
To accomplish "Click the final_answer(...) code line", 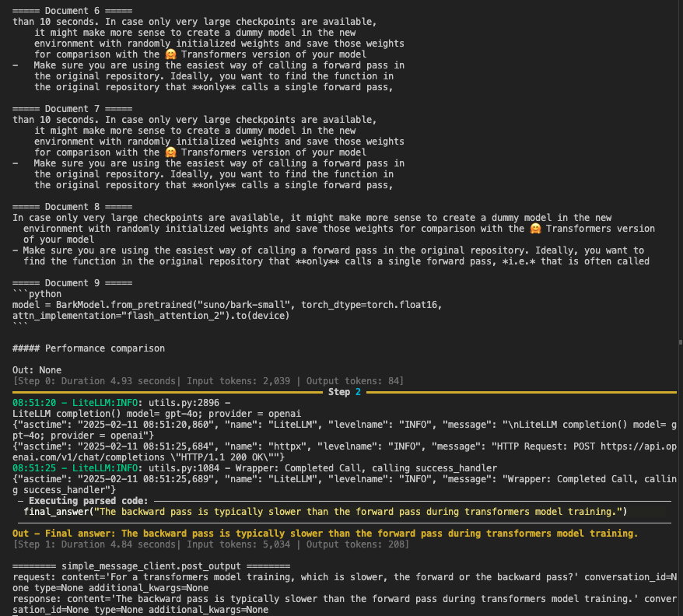I will [x=325, y=512].
